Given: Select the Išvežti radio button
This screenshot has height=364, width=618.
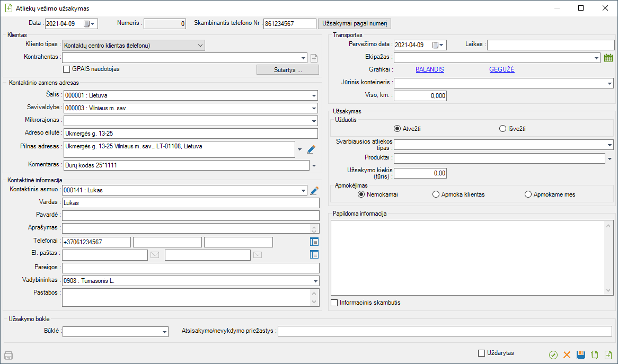Looking at the screenshot, I should [502, 129].
